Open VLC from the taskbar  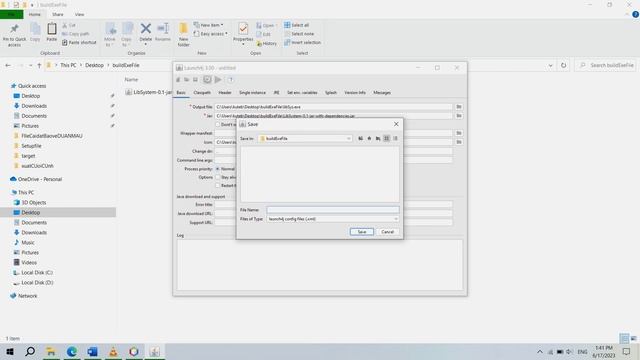click(x=113, y=351)
